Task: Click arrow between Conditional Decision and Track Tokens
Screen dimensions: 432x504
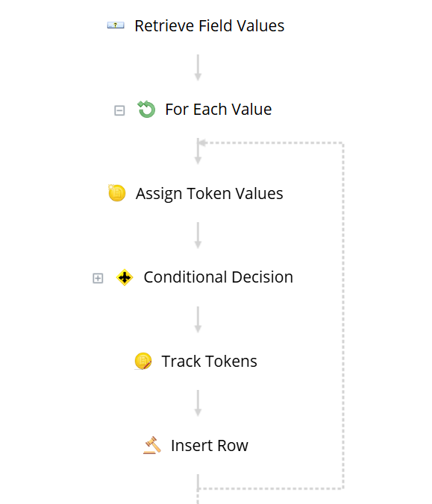Action: click(x=198, y=320)
